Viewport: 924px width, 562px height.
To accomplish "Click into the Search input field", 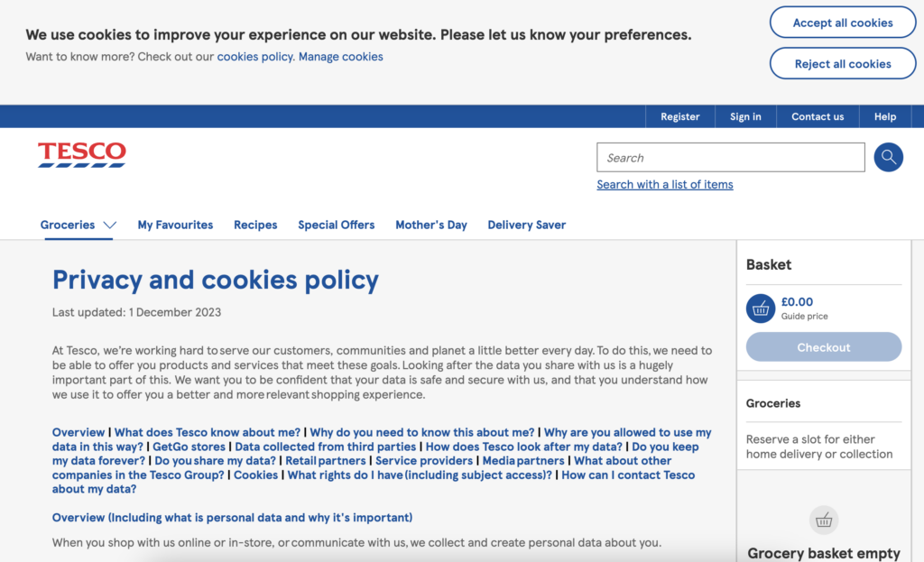I will [731, 157].
